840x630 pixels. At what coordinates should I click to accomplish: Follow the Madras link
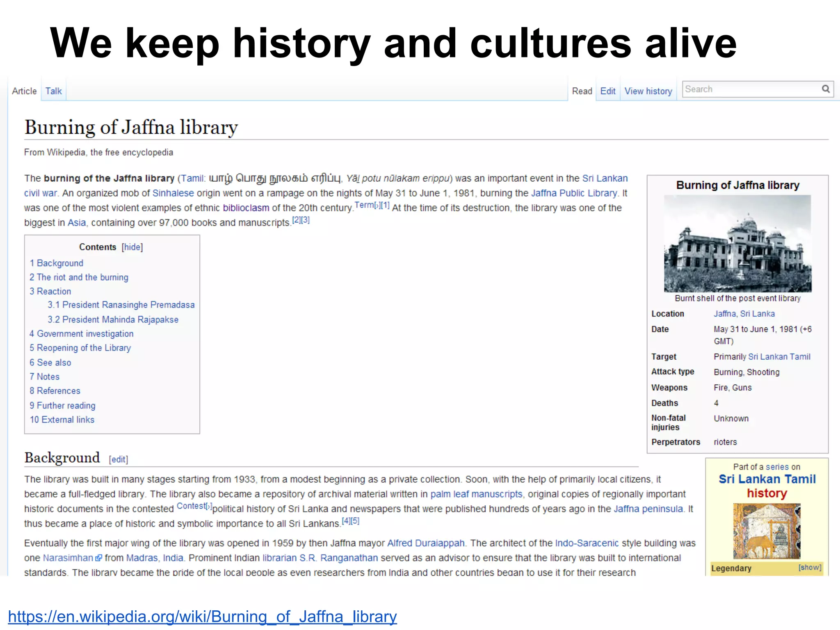click(142, 558)
